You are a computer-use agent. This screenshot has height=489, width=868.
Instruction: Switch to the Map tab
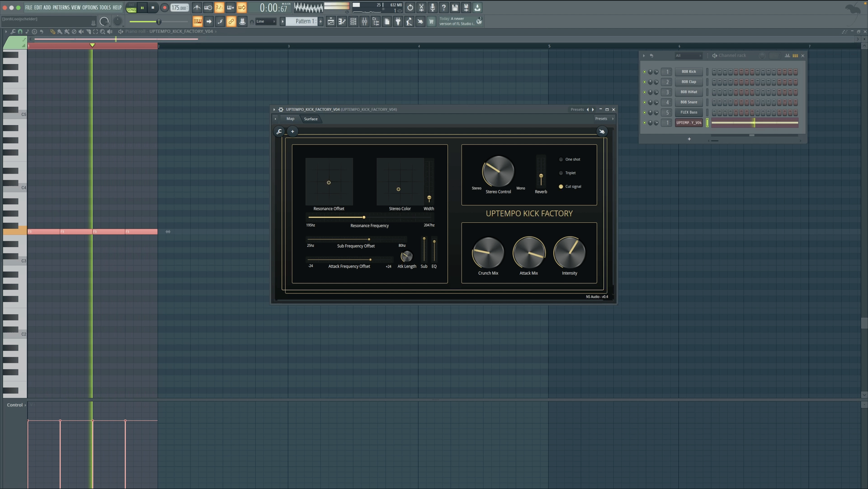tap(290, 119)
